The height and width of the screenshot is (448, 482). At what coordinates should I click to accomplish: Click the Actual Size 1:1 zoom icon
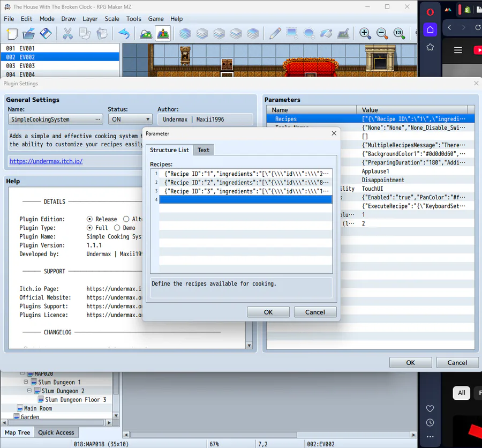click(399, 33)
